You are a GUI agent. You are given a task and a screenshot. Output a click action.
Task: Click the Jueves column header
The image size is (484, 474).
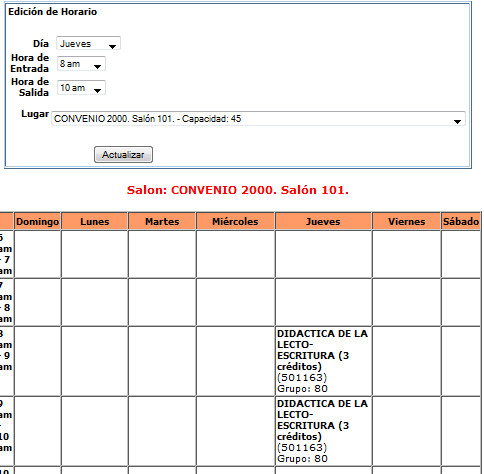[x=323, y=221]
